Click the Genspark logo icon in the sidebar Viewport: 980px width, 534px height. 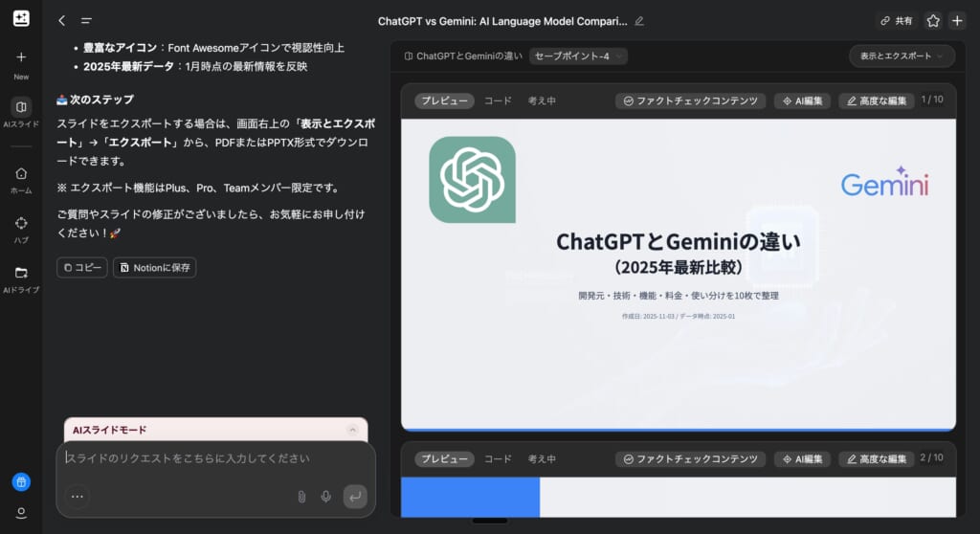pyautogui.click(x=21, y=19)
